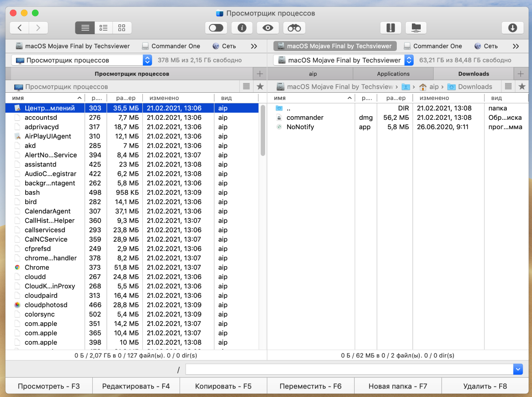Viewport: 532px width, 397px height.
Task: Switch to full list view mode
Action: pyautogui.click(x=85, y=28)
